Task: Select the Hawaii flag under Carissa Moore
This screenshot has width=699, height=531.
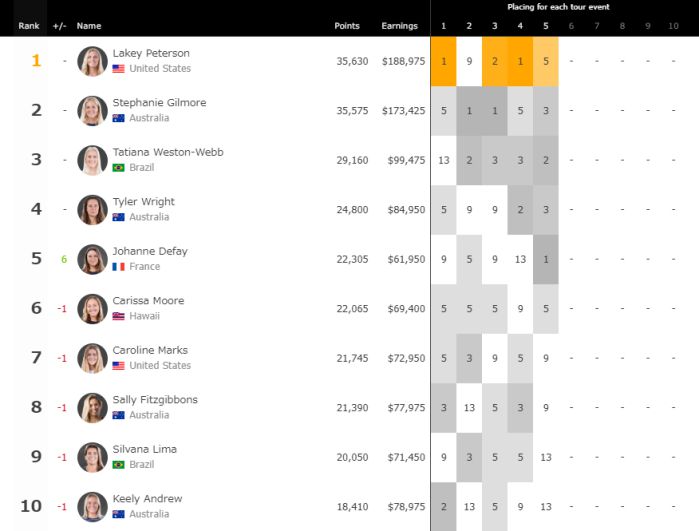Action: [118, 316]
